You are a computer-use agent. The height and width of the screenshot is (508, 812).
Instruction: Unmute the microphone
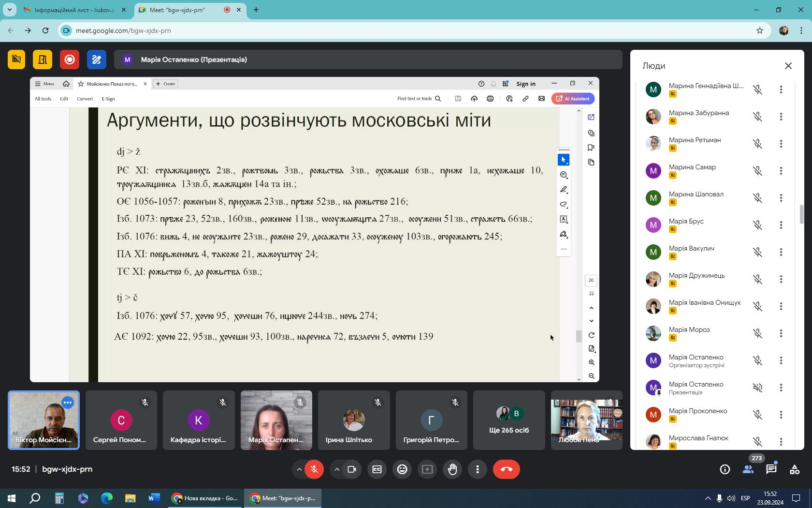(x=314, y=469)
